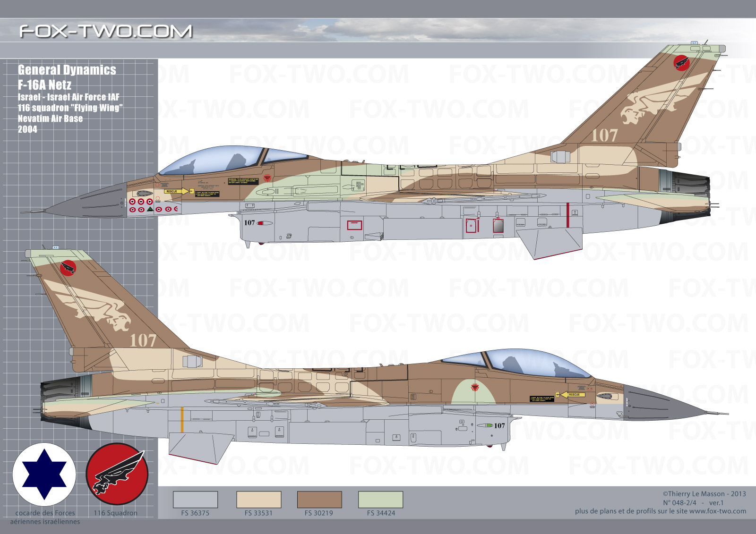This screenshot has height=534, width=756.
Task: Select the FS 36375 grey color swatch
Action: click(195, 500)
